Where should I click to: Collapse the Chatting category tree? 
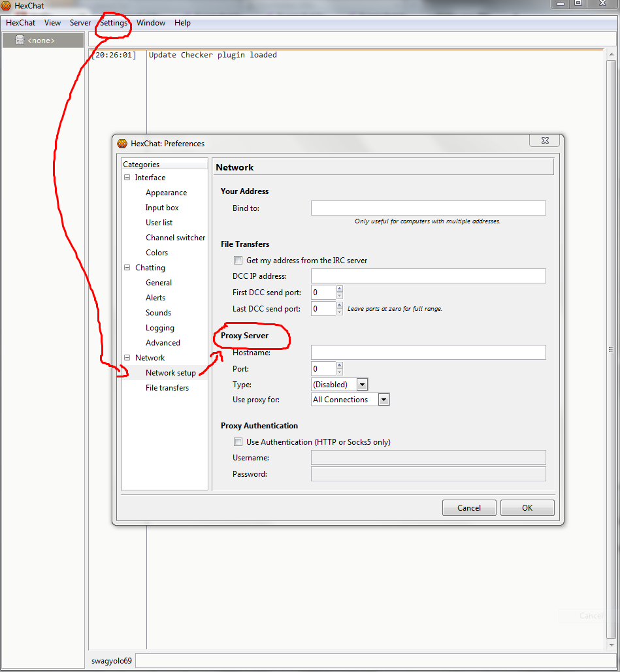click(x=127, y=268)
